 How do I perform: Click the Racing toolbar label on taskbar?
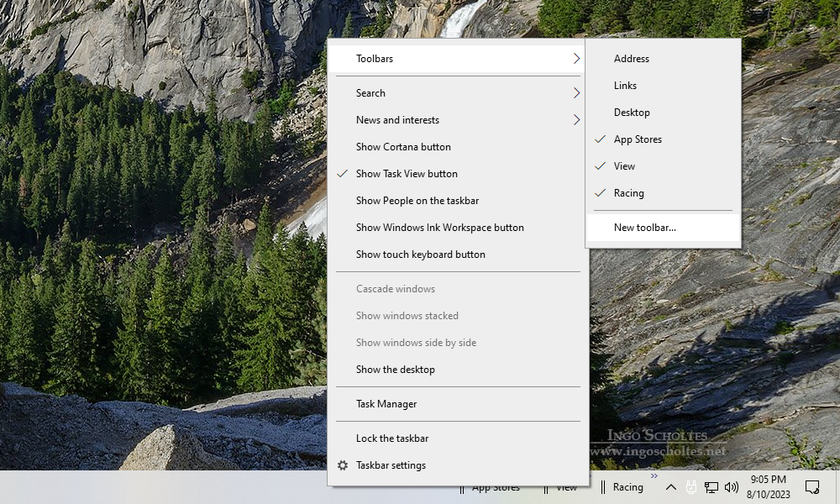tap(627, 487)
